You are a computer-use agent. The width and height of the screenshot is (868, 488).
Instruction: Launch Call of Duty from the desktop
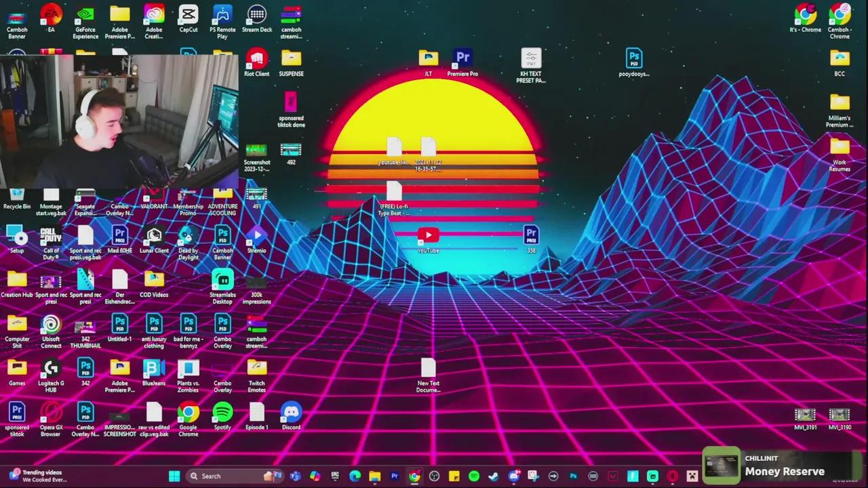(x=51, y=243)
